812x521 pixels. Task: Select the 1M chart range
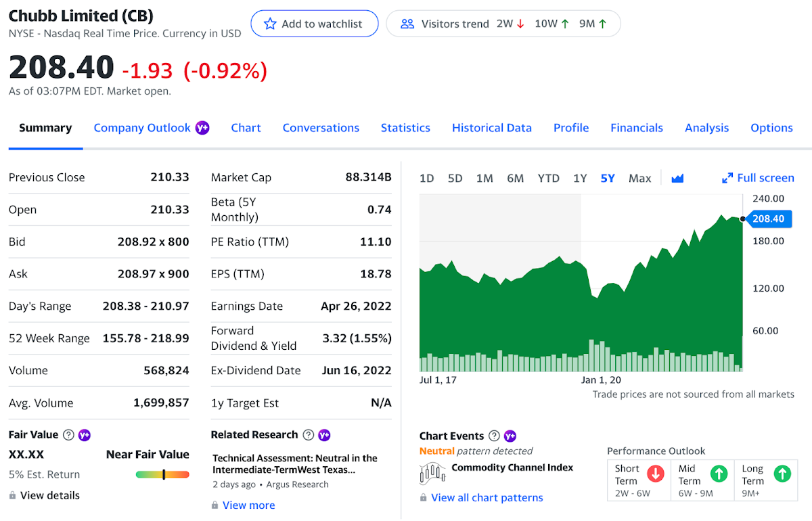(x=484, y=178)
